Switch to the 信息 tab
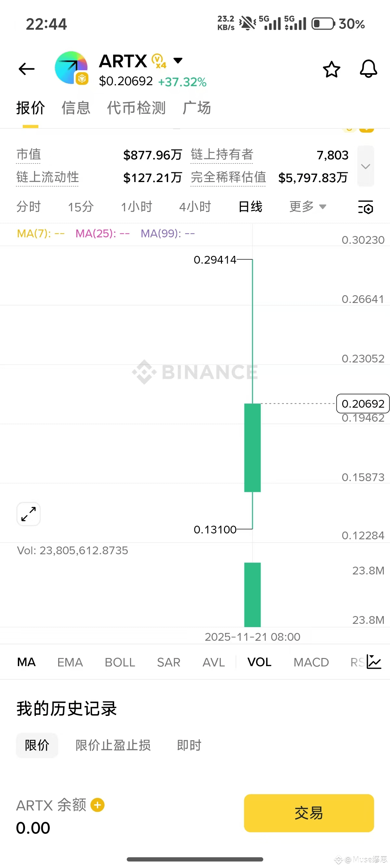The height and width of the screenshot is (868, 390). [76, 108]
